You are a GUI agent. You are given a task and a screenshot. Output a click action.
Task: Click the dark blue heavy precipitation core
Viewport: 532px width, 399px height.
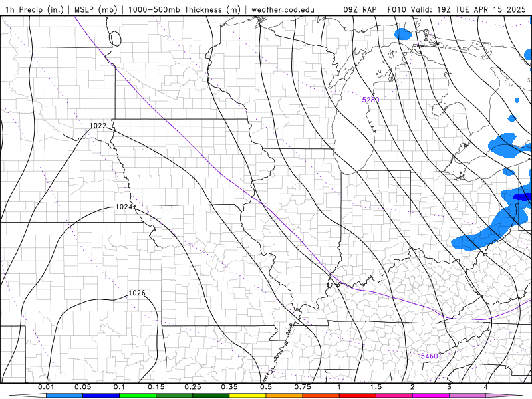[x=523, y=197]
